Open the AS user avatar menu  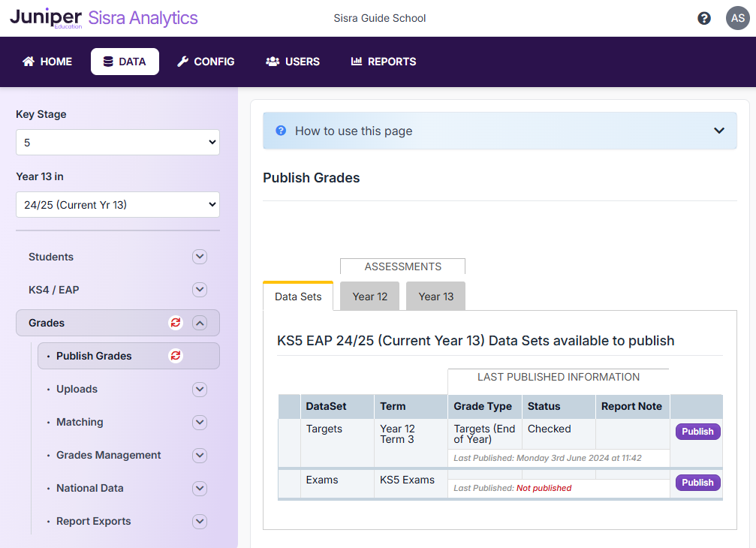(736, 18)
